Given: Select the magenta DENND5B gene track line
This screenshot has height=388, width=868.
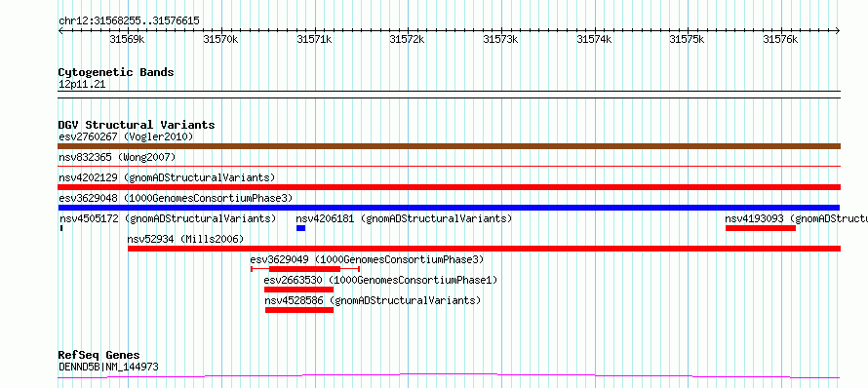Looking at the screenshot, I should (449, 376).
